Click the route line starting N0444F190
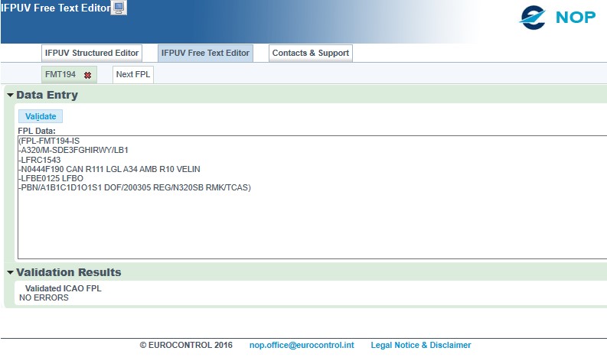The width and height of the screenshot is (607, 364). [x=109, y=169]
